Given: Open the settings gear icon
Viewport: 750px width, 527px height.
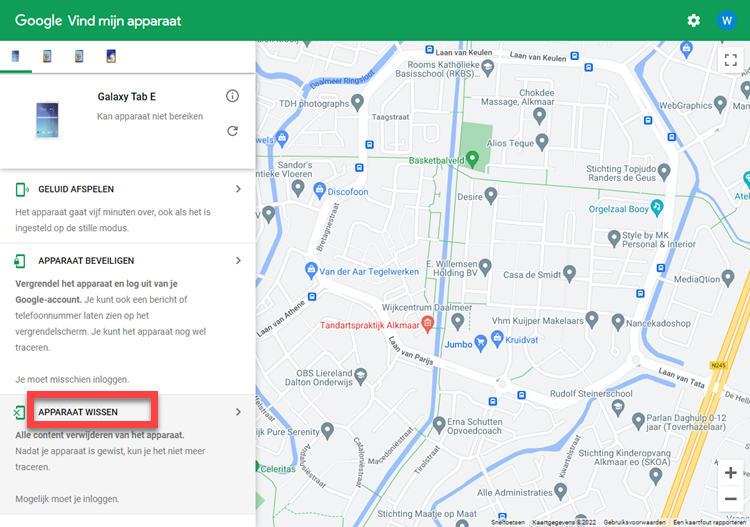Looking at the screenshot, I should tap(694, 21).
